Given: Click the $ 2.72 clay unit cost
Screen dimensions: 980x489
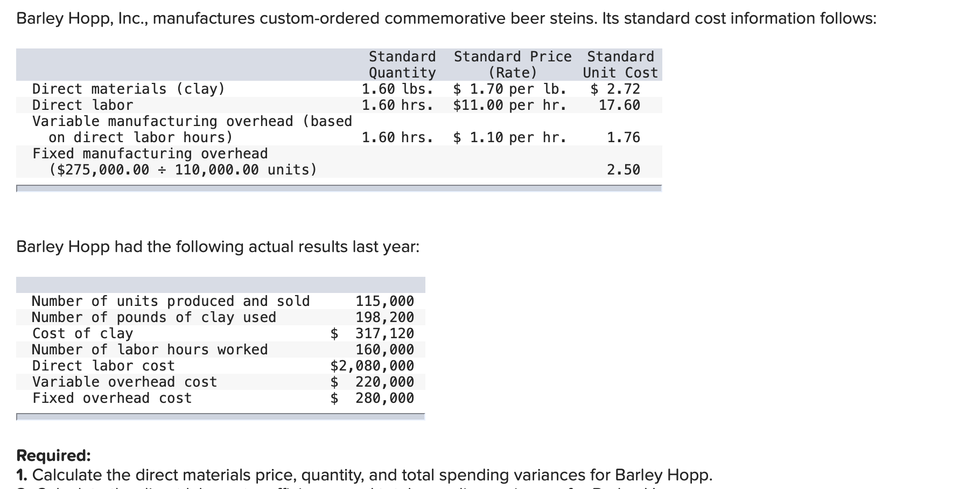Looking at the screenshot, I should point(615,89).
